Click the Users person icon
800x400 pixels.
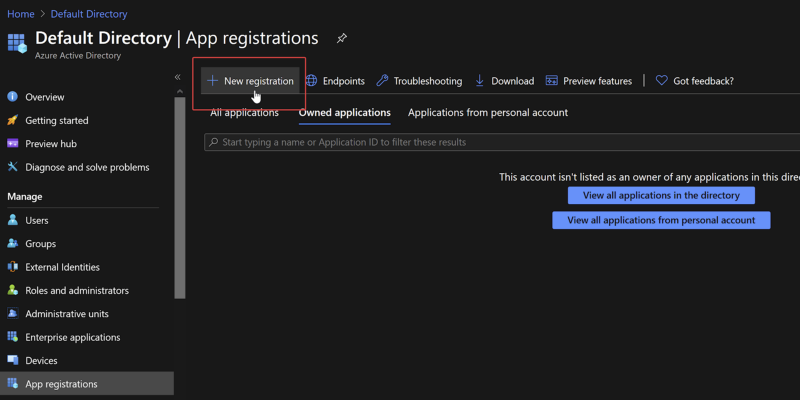[x=13, y=220]
